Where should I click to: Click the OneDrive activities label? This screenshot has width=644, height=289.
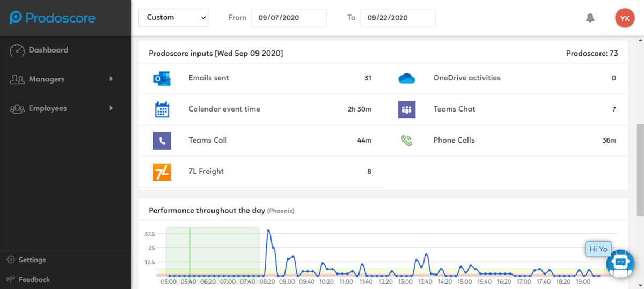click(467, 78)
